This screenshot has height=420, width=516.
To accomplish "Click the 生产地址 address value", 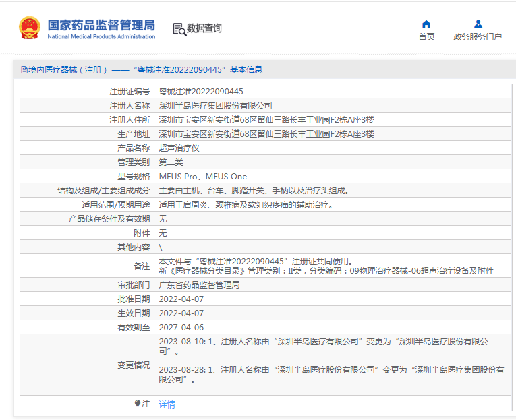I will (266, 134).
